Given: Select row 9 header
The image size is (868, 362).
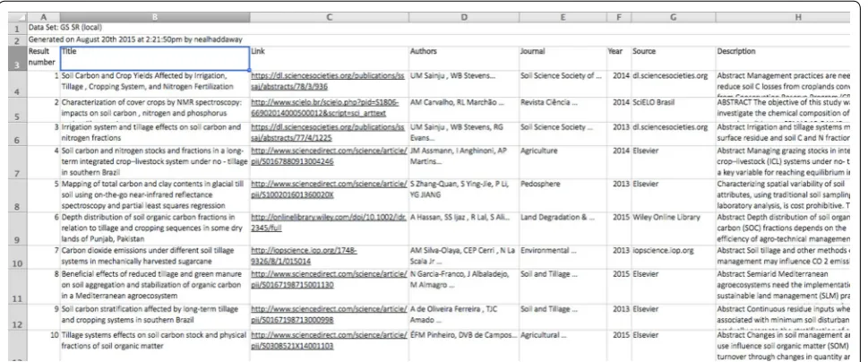Looking at the screenshot, I should point(17,228).
